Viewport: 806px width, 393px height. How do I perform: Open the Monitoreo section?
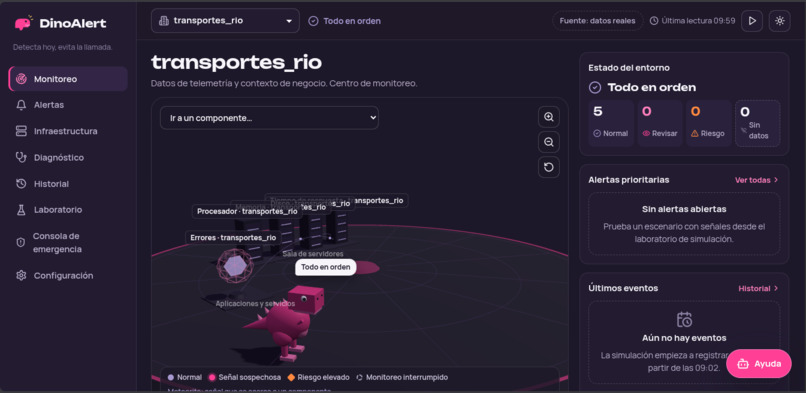tap(68, 79)
